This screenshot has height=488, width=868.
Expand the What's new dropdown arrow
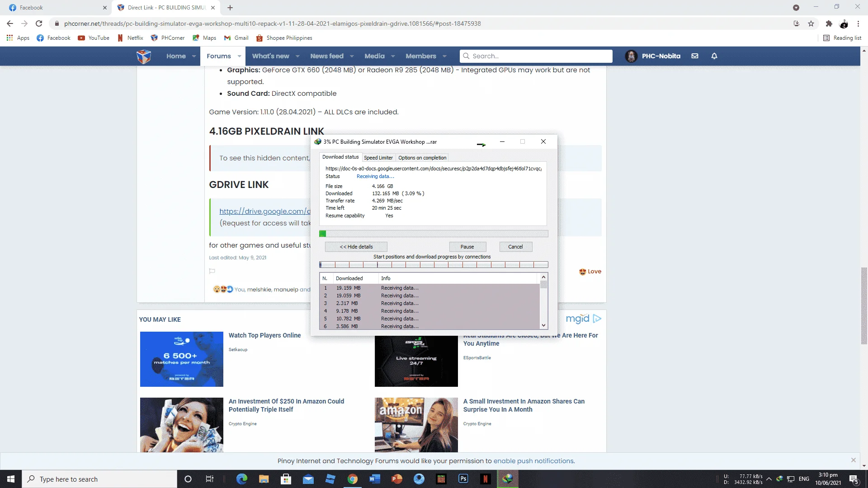coord(297,56)
